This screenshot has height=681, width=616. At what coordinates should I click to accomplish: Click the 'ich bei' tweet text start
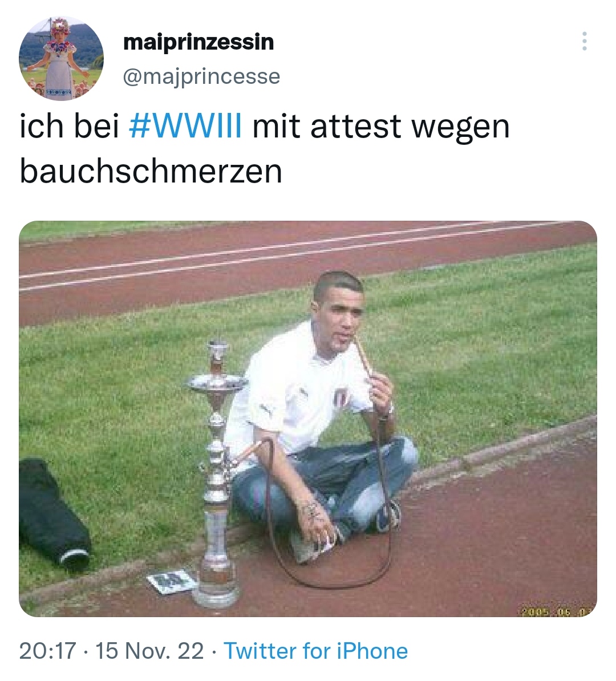point(69,127)
